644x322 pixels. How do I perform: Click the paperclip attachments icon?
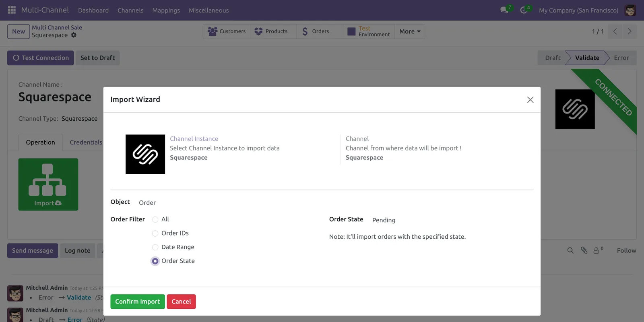pos(584,250)
